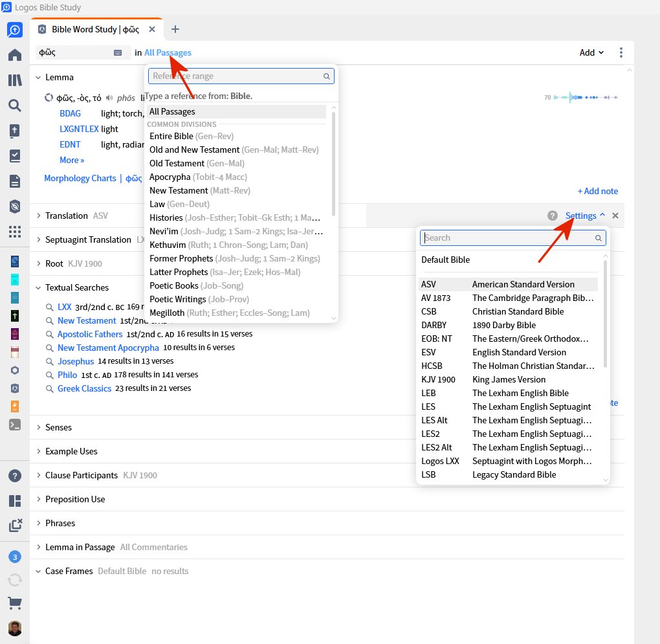The height and width of the screenshot is (644, 660).
Task: Click the close all panels sidebar icon
Action: (15, 526)
